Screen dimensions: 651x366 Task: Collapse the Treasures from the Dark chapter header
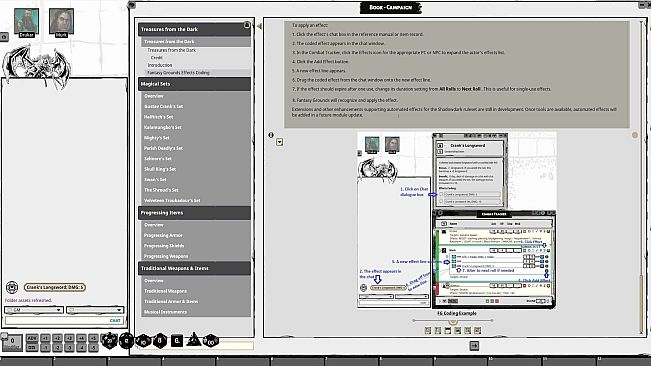tap(194, 29)
